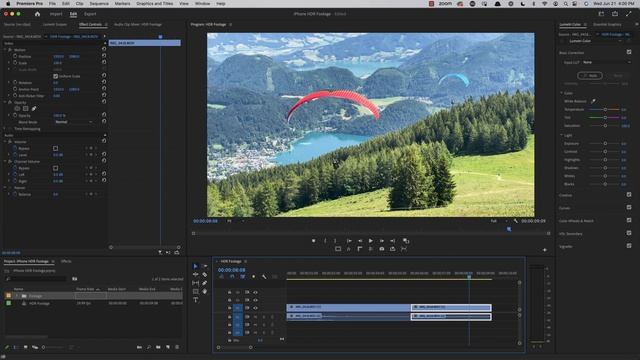Select the Razor tool

204,275
